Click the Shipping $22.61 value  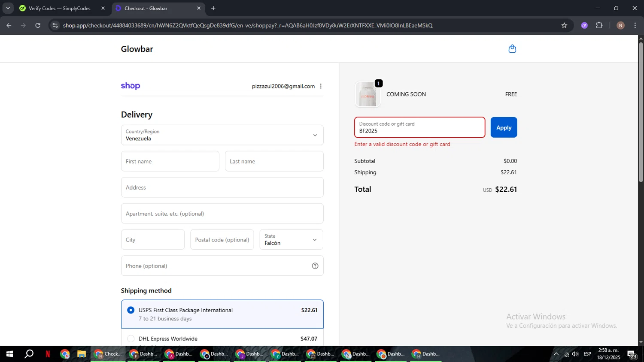(x=509, y=172)
